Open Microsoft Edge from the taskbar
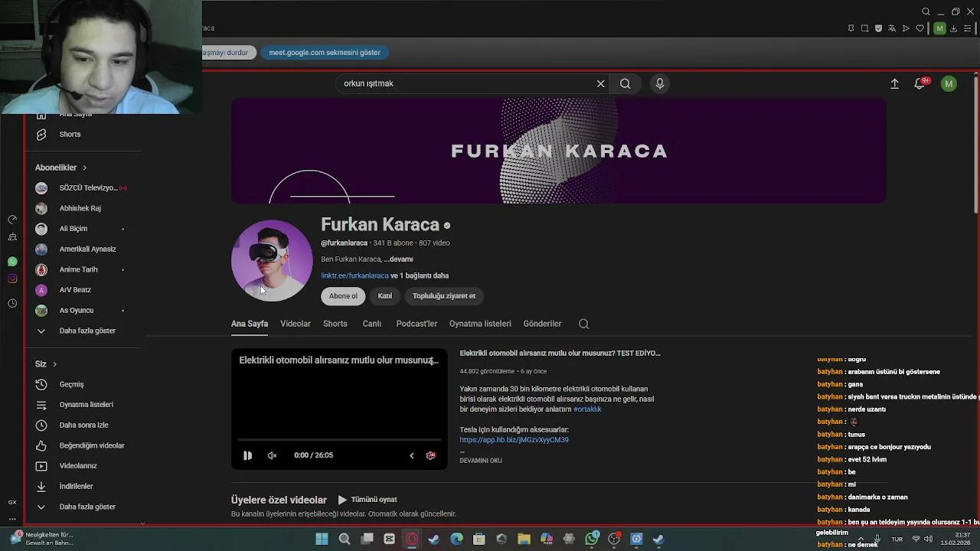The width and height of the screenshot is (980, 551). pos(457,539)
